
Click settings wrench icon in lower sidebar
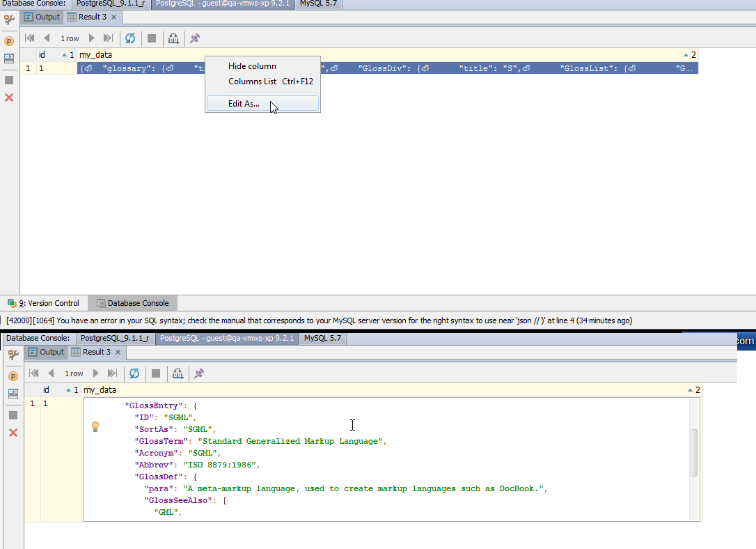pos(13,355)
